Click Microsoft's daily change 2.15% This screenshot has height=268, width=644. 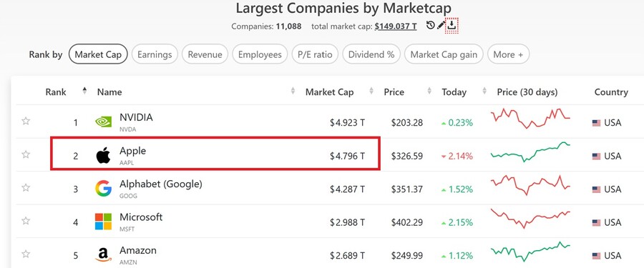coord(457,222)
